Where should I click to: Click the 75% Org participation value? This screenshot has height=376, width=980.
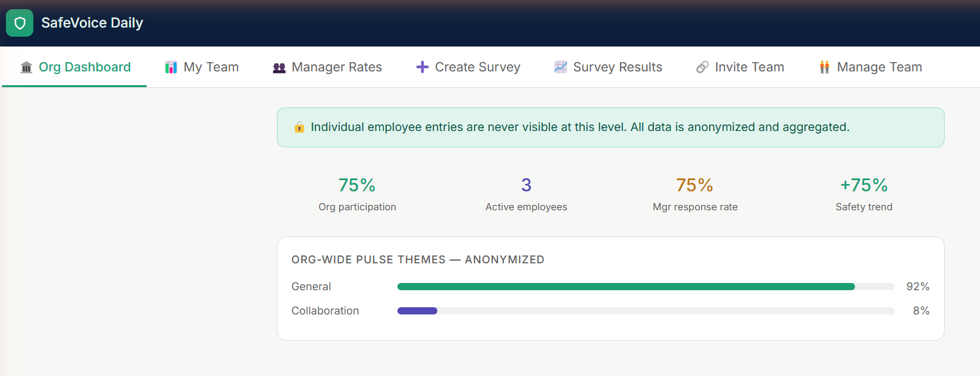(x=357, y=185)
